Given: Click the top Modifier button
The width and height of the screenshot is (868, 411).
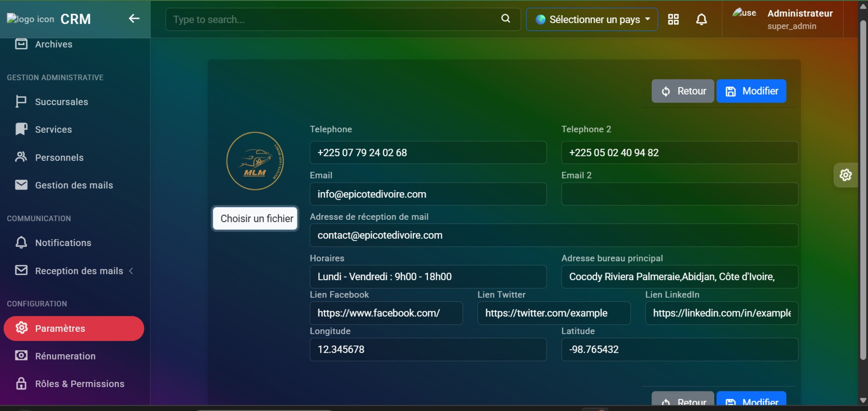Looking at the screenshot, I should pos(751,91).
